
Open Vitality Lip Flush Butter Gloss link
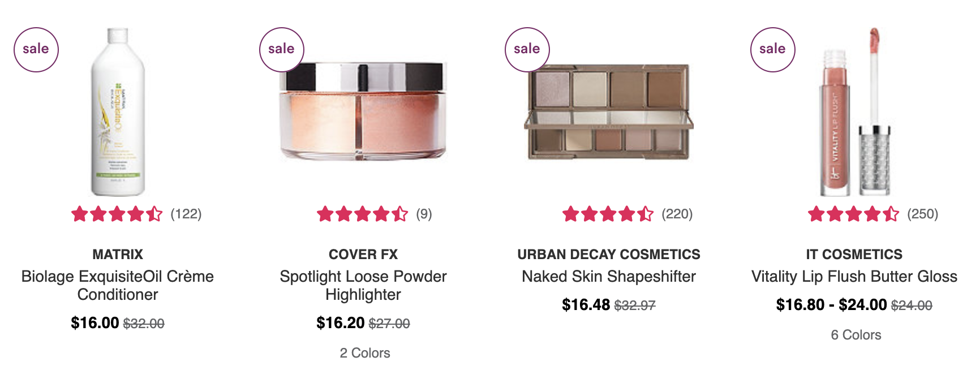click(854, 276)
